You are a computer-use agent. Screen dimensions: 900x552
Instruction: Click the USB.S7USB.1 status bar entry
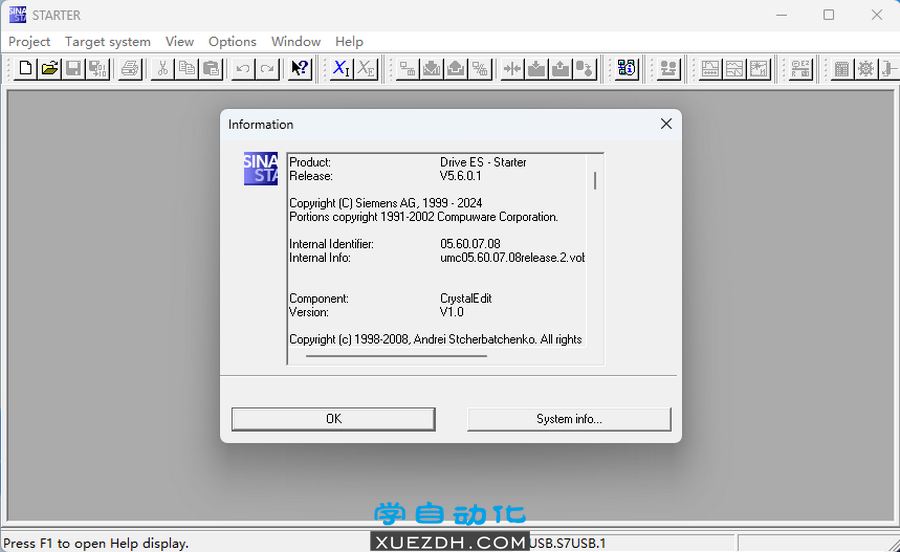pos(567,543)
